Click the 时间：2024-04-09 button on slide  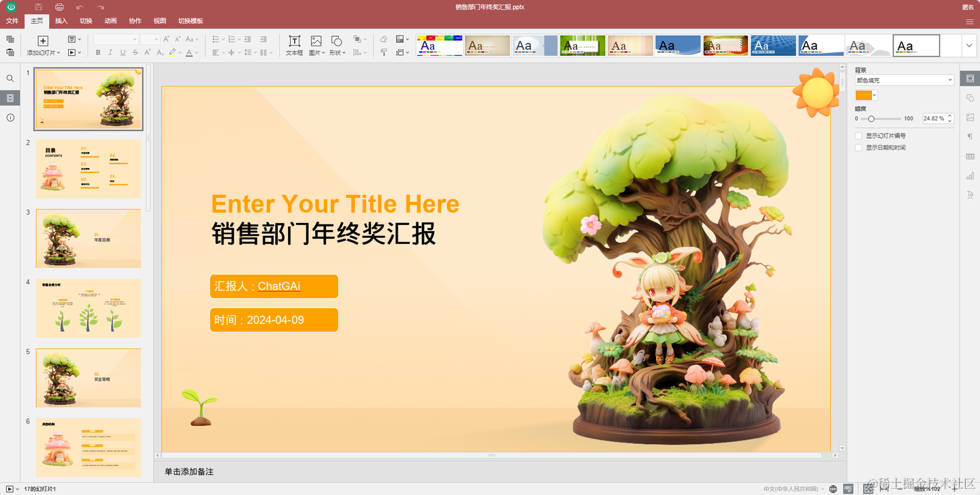tap(274, 320)
